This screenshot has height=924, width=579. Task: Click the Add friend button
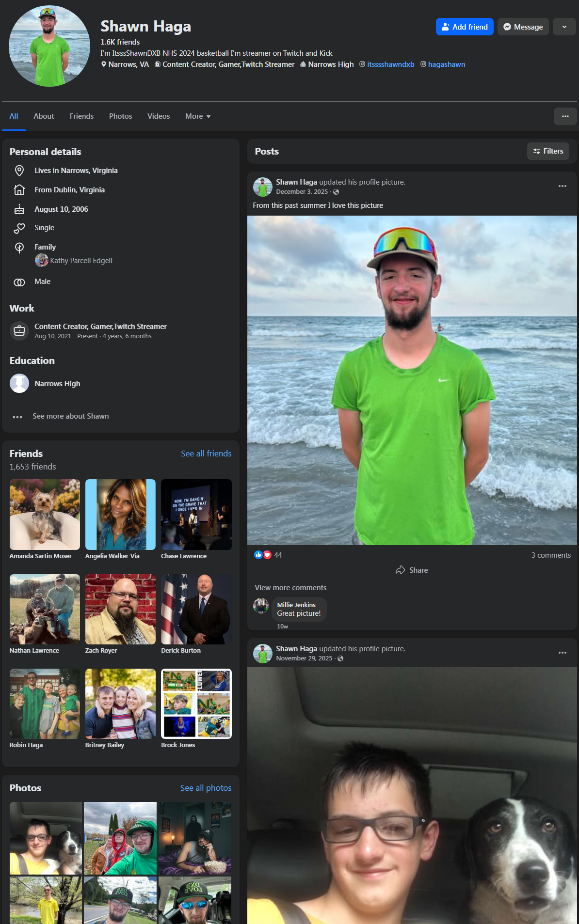coord(464,27)
